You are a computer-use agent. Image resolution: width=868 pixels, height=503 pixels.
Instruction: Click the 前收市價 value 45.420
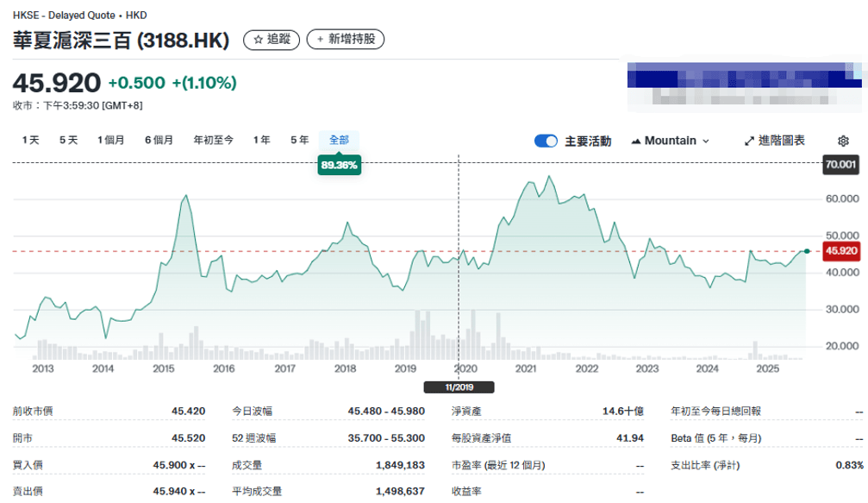(188, 411)
